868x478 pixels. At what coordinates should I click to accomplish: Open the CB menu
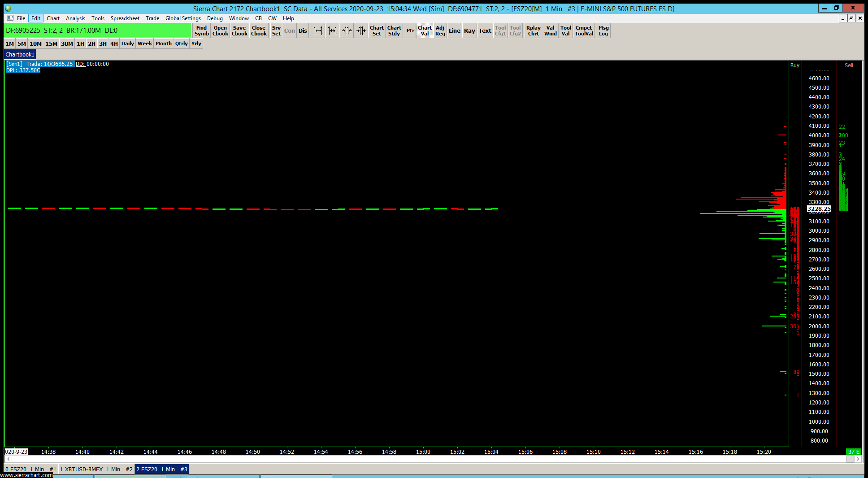point(258,18)
